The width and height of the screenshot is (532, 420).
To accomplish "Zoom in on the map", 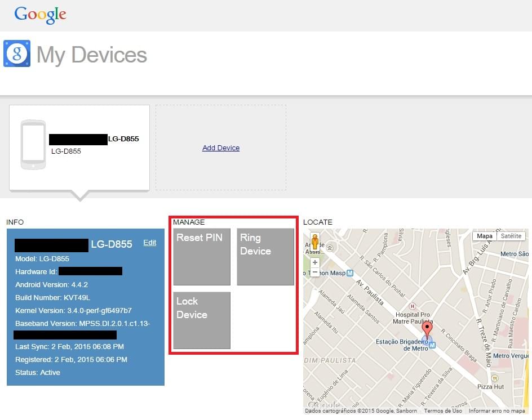I will [x=315, y=262].
